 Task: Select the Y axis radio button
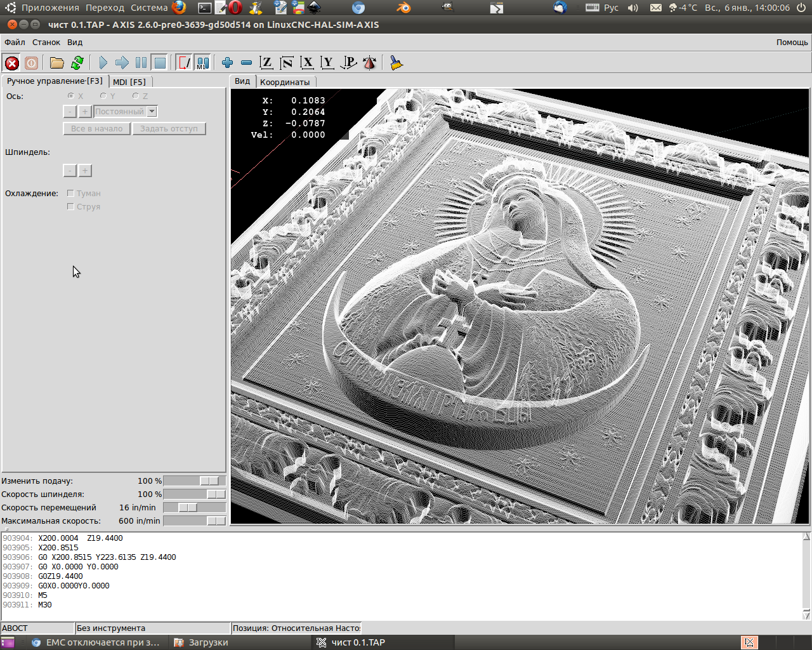click(x=103, y=96)
